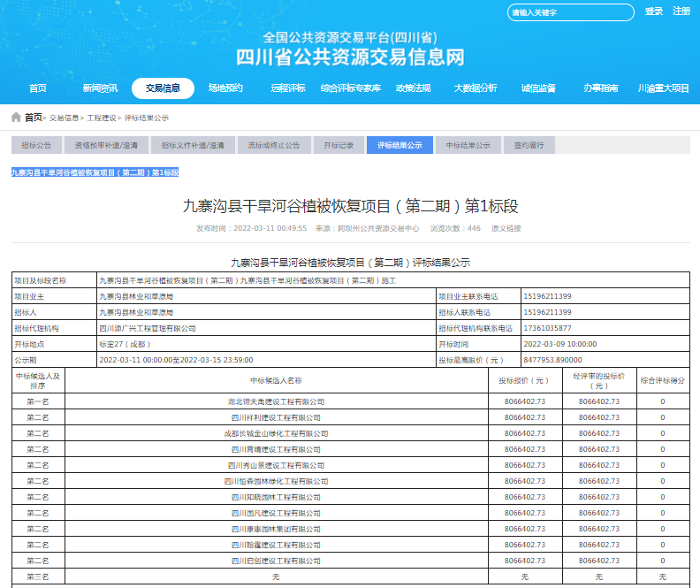Click the 工程建设 breadcrumb link

click(x=102, y=118)
